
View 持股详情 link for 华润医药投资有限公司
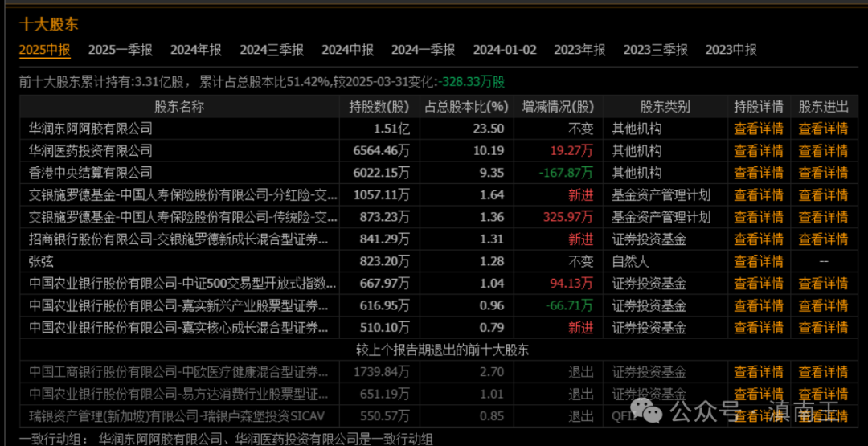(759, 150)
